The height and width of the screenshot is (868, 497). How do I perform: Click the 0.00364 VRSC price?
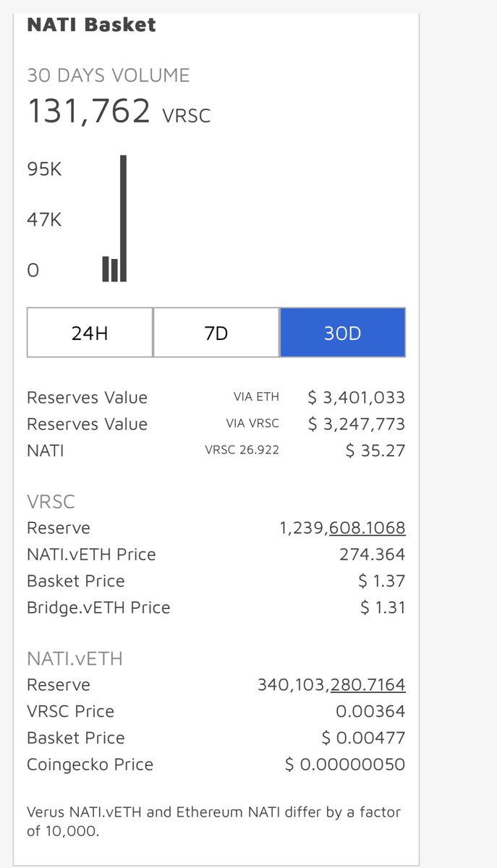(x=370, y=712)
